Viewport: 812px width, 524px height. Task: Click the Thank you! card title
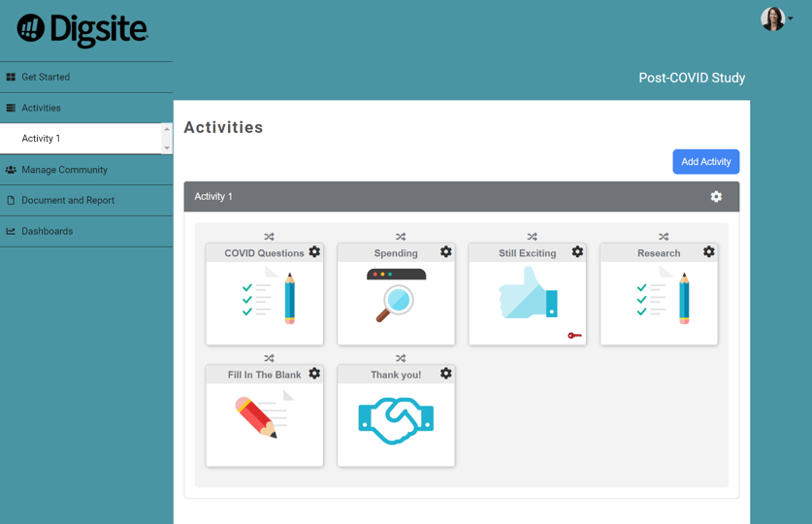(396, 375)
